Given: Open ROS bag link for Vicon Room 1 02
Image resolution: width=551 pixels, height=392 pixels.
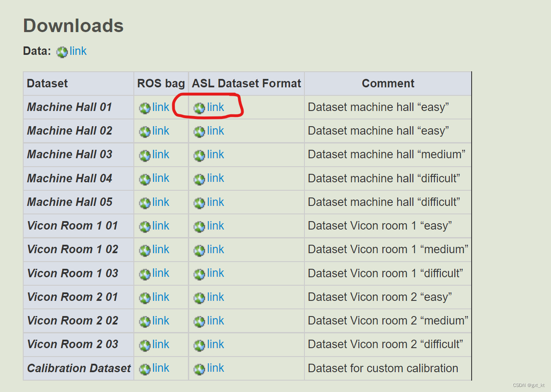Looking at the screenshot, I should 161,249.
